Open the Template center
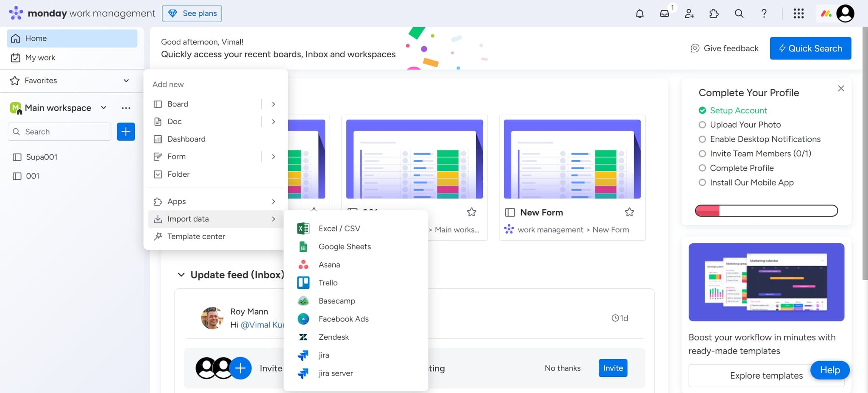Image resolution: width=868 pixels, height=393 pixels. [196, 236]
